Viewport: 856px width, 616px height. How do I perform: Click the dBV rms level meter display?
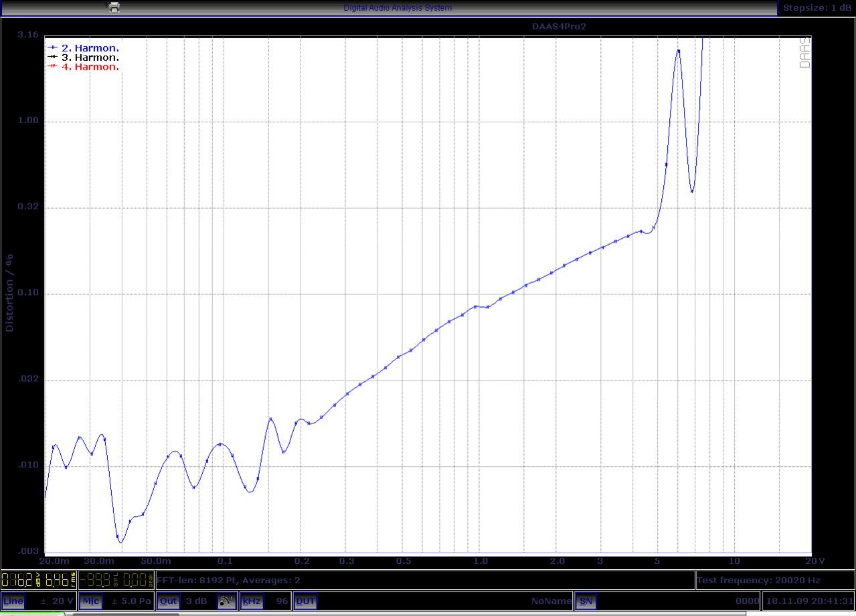39,580
